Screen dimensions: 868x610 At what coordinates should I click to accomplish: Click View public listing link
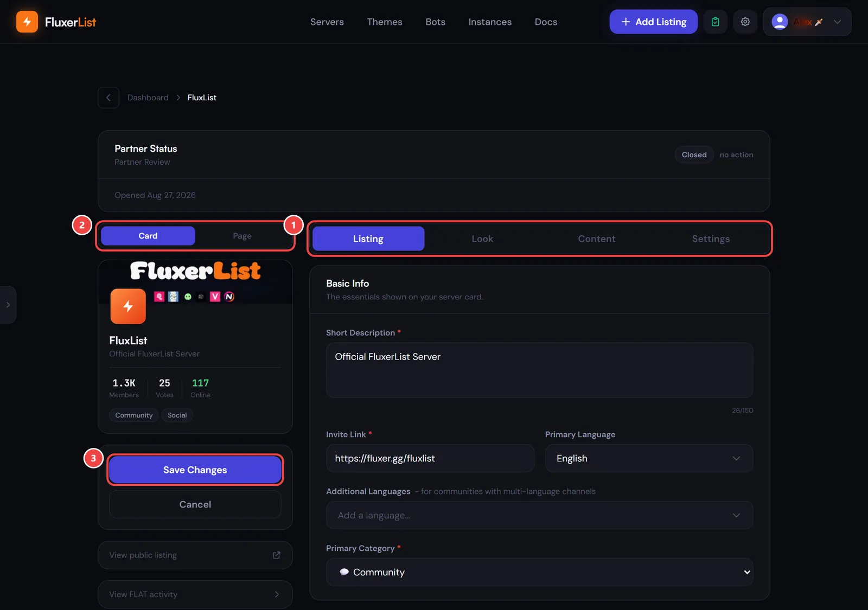(x=195, y=555)
